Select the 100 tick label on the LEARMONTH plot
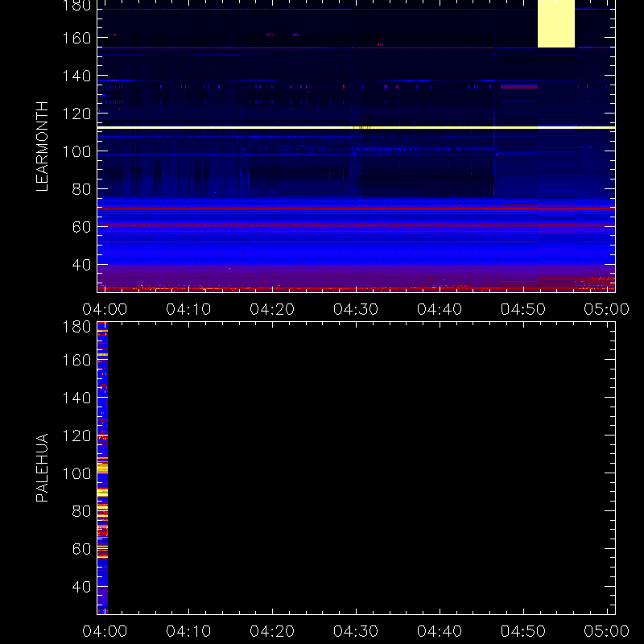Screen dimensions: 644x644 pos(76,151)
